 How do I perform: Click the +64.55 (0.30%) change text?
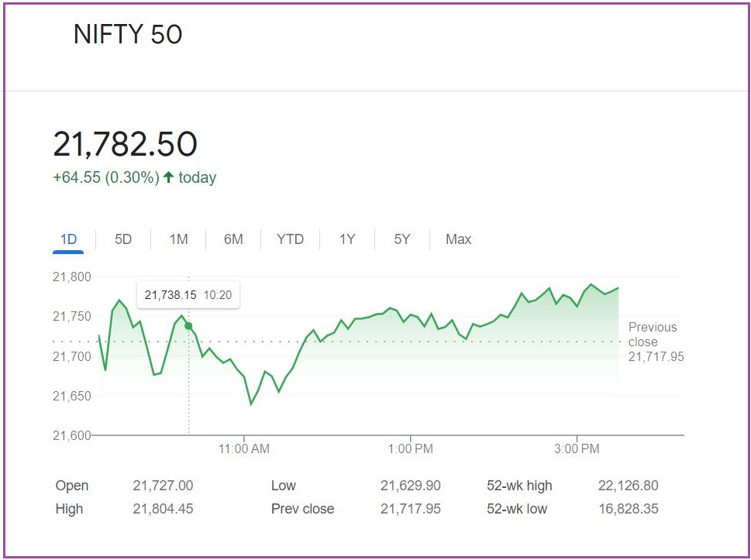click(105, 177)
